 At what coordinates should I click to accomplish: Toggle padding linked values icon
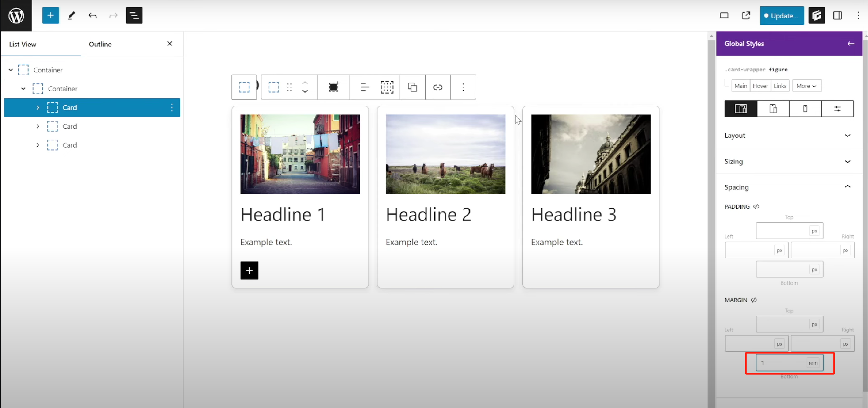click(x=756, y=206)
